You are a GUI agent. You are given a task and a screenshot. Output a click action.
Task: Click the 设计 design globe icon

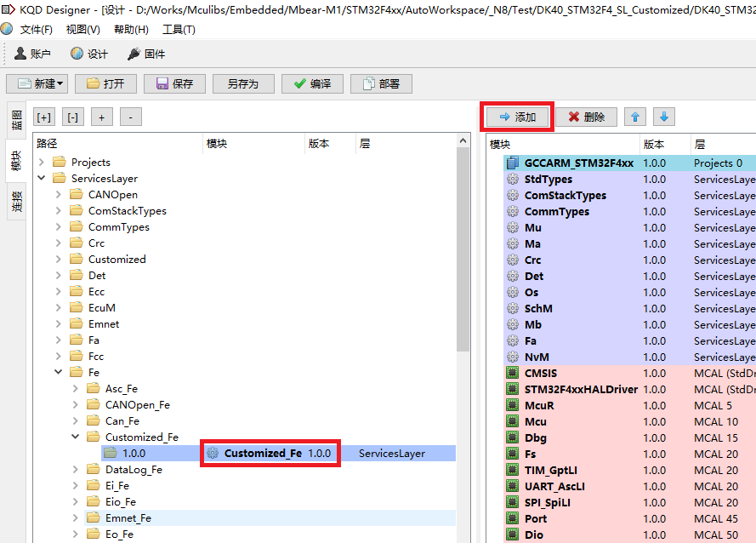click(x=77, y=54)
